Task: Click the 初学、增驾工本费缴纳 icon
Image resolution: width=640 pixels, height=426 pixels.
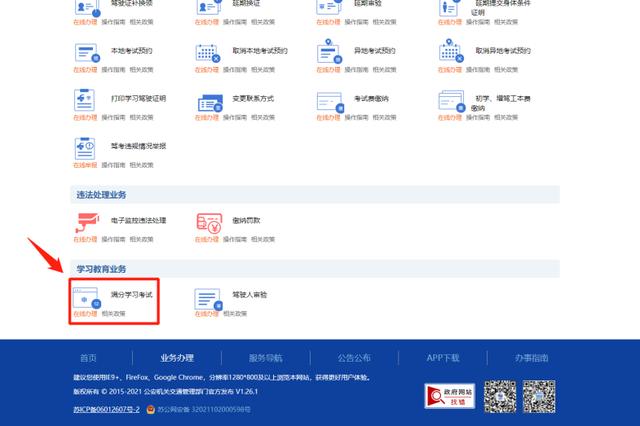Action: click(x=452, y=101)
